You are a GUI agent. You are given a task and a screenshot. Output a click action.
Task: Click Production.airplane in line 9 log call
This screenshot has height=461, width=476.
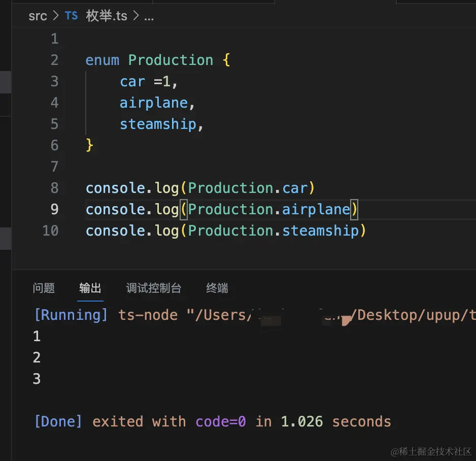[269, 209]
